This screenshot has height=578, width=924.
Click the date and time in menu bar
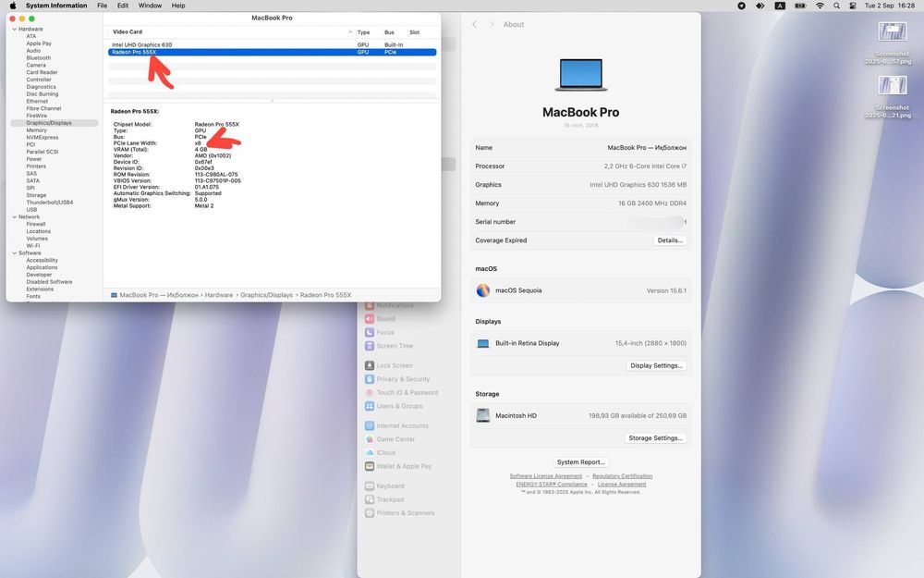click(x=890, y=6)
